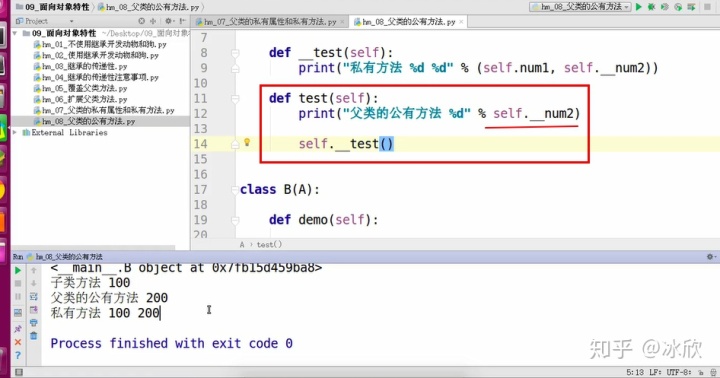Click fold end marker at line 14

pos(235,144)
